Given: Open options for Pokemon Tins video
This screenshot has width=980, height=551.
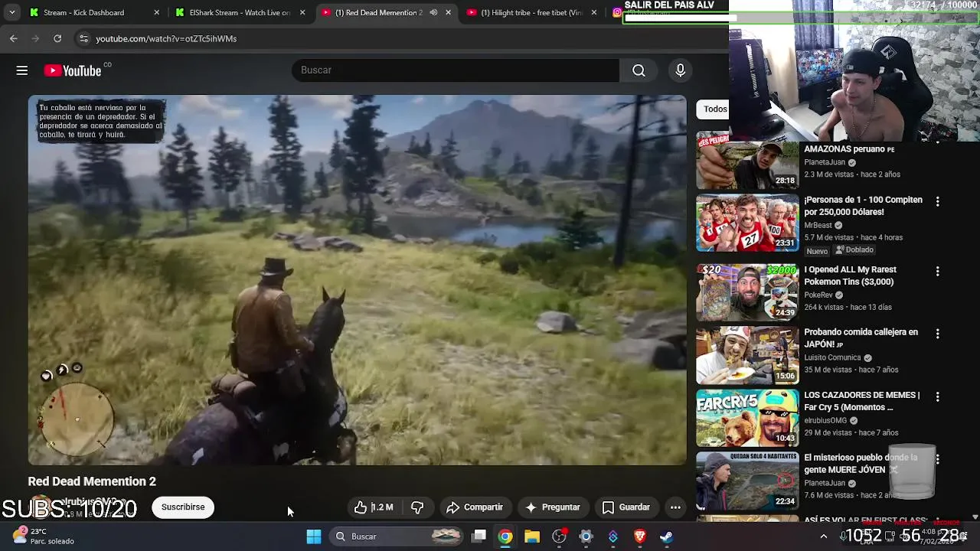Looking at the screenshot, I should (x=937, y=271).
